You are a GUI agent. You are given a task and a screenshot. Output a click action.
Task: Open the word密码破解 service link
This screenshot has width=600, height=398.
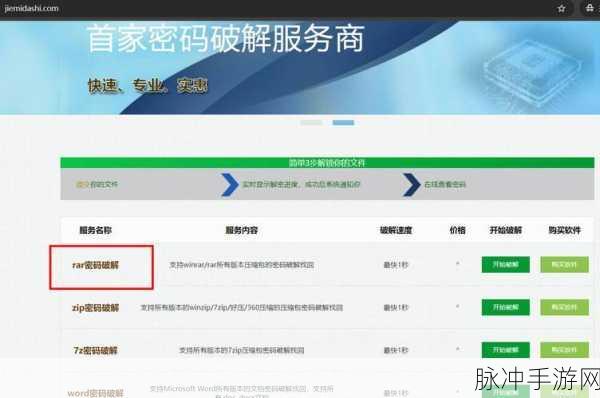96,393
